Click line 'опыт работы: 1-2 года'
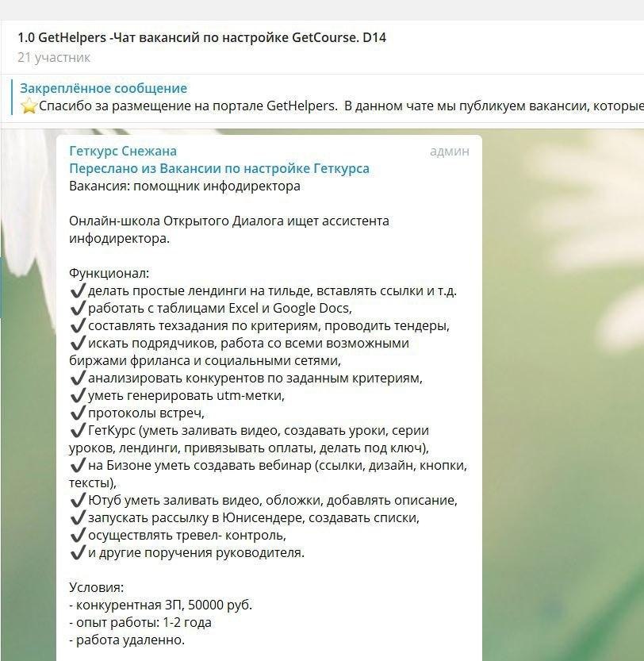This screenshot has height=661, width=644. click(140, 622)
